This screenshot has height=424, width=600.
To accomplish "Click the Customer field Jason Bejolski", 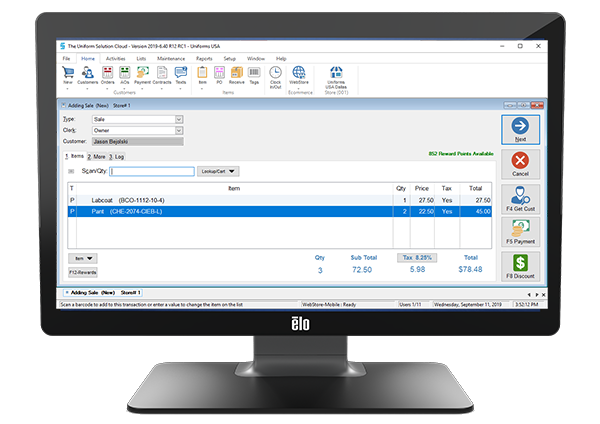I will coord(138,142).
